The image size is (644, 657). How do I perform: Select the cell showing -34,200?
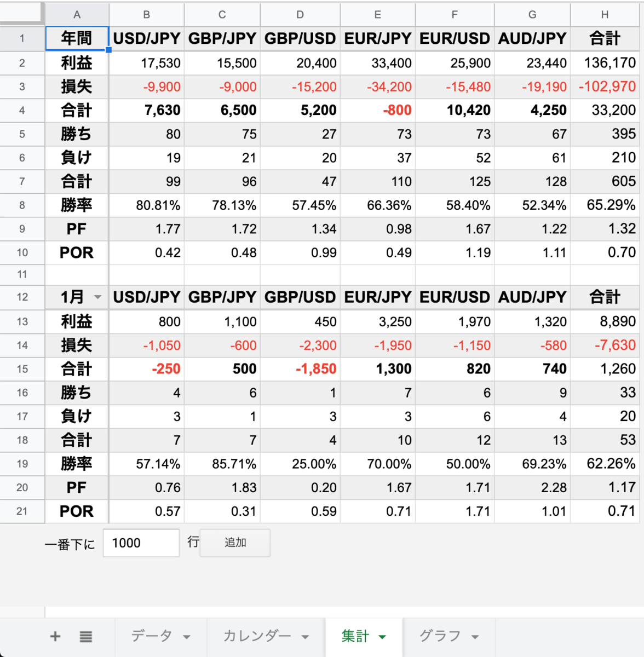[378, 87]
